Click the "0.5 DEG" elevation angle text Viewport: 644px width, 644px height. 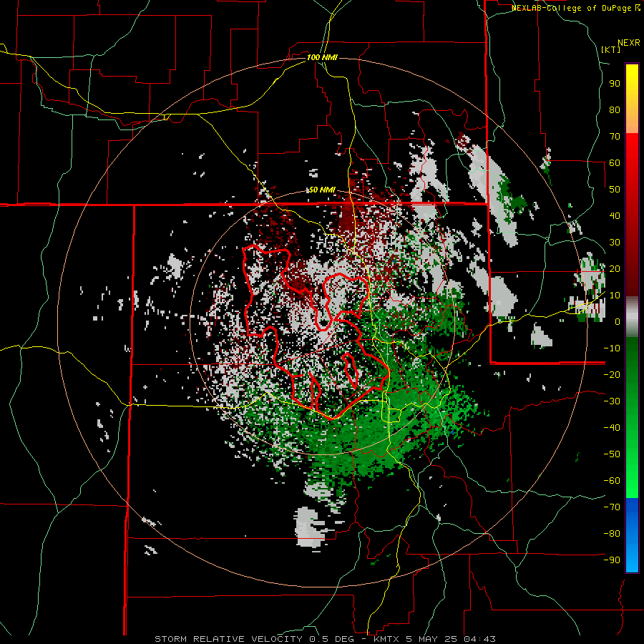tap(333, 639)
